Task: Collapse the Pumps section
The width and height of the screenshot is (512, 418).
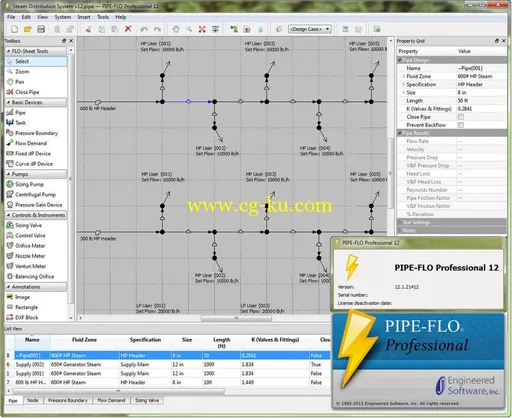Action: 9,174
